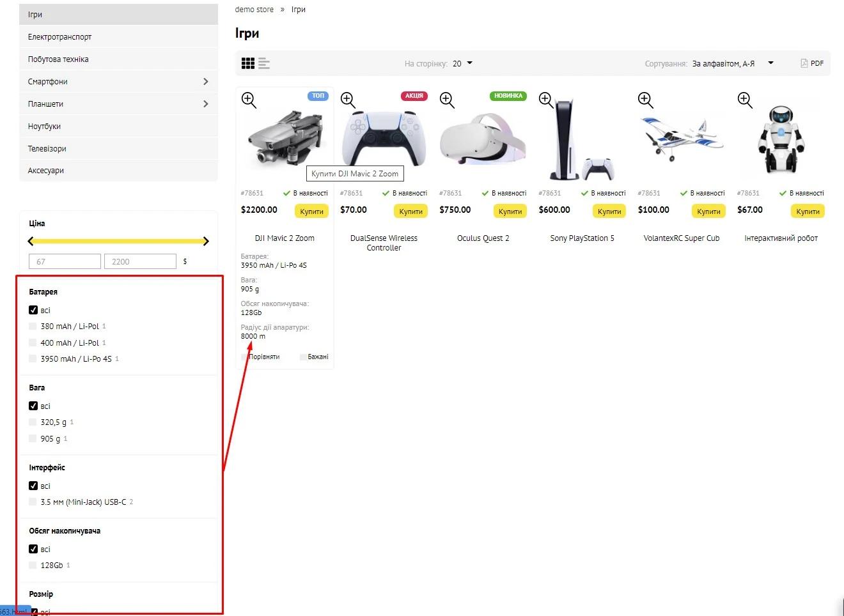Zoom DJI Mavic 2 Zoom image
Screen dimensions: 844x616
(x=249, y=100)
